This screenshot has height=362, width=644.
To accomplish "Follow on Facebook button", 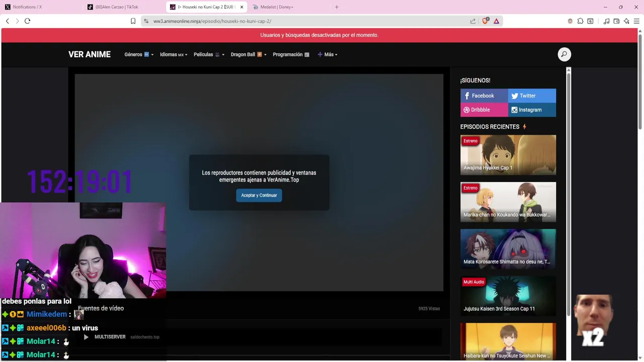I will tap(484, 96).
